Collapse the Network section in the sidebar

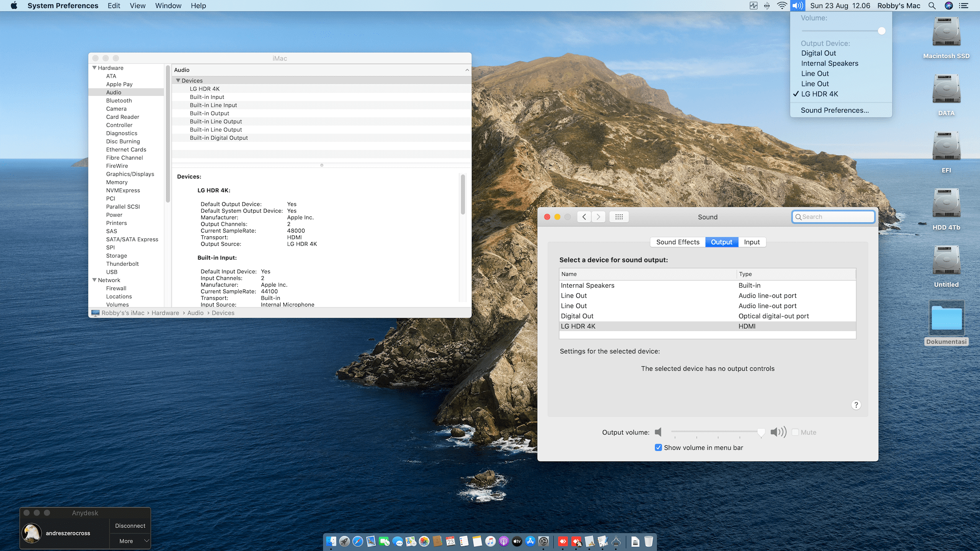click(94, 280)
